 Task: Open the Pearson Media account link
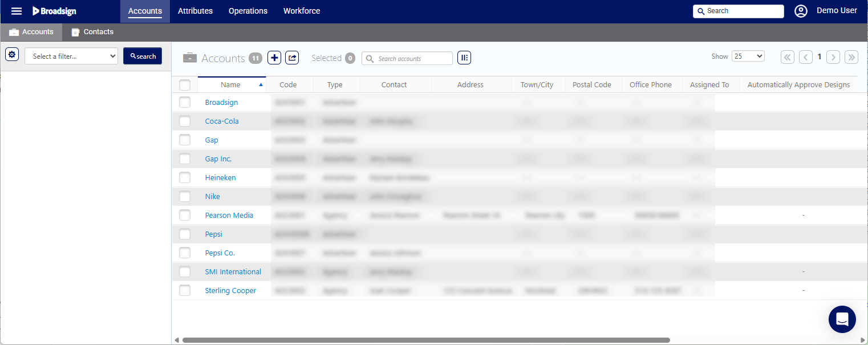coord(229,216)
